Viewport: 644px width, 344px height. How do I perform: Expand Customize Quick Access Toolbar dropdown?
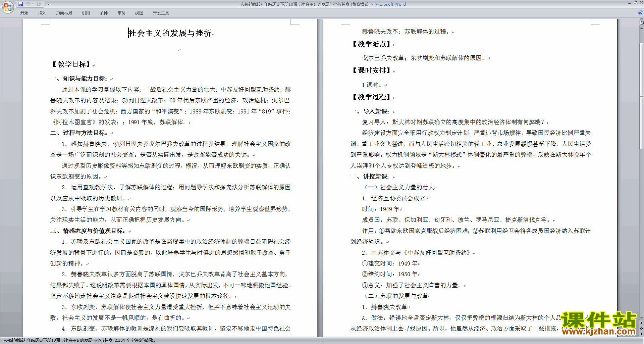pyautogui.click(x=48, y=4)
